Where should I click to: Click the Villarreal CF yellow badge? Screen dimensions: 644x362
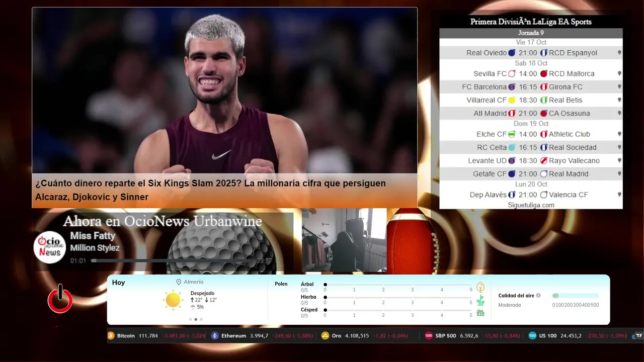coord(512,100)
